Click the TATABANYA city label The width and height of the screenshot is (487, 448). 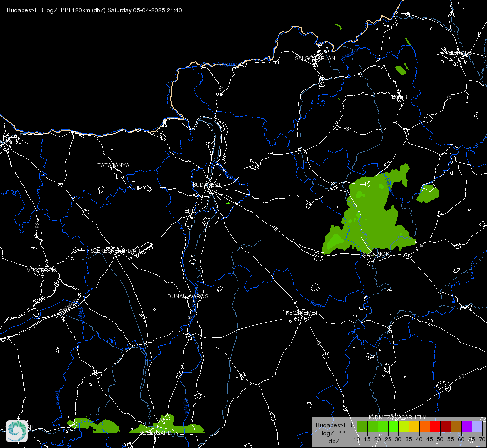click(x=113, y=165)
